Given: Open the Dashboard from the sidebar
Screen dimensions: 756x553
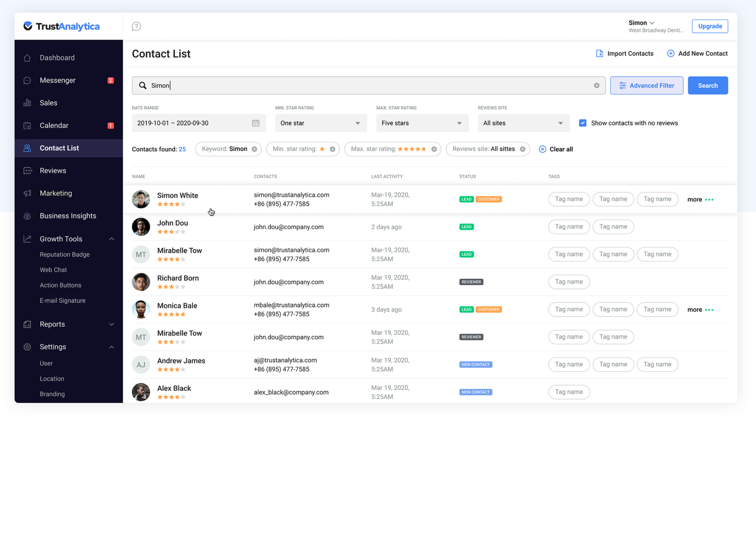Looking at the screenshot, I should pos(57,57).
